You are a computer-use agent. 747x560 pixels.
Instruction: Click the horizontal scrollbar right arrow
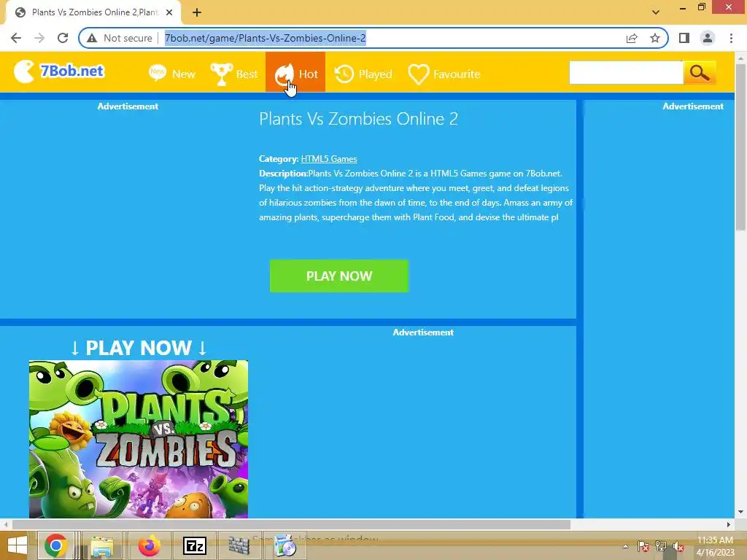(x=729, y=524)
